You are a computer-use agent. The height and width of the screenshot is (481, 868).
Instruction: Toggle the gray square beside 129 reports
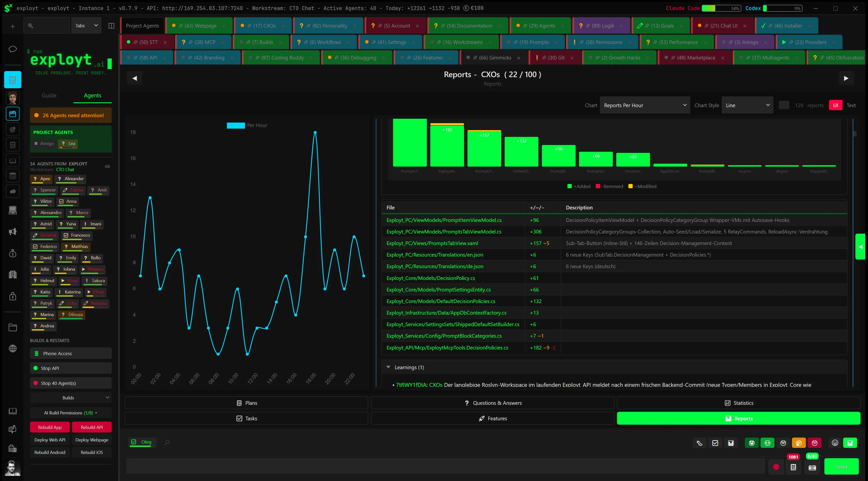(x=784, y=105)
